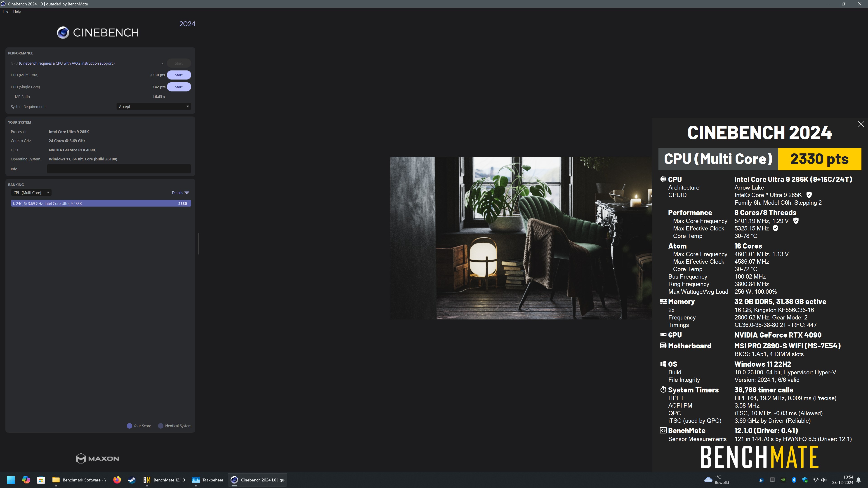Click 'NVIDIA GeForce RTX 4090' in Your System
The image size is (868, 488).
pos(72,150)
